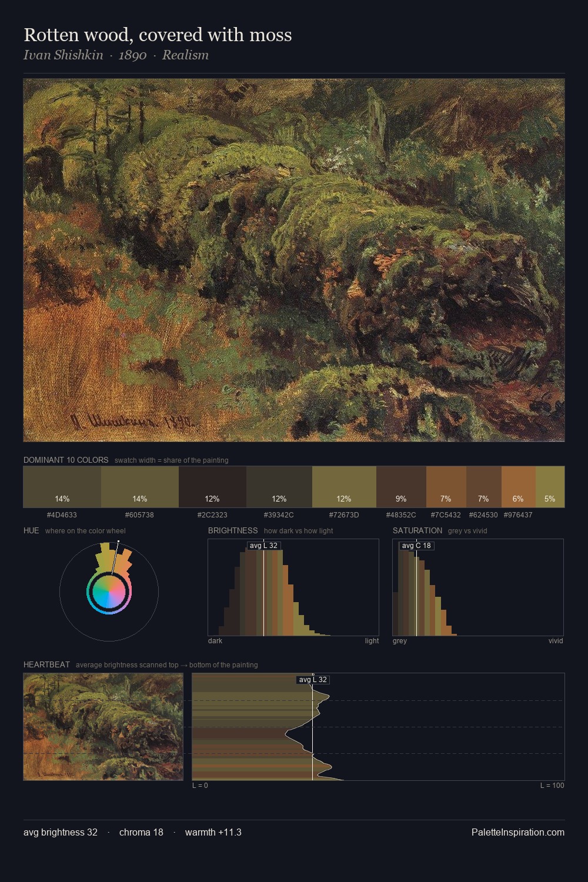Click the Realism style label
Image resolution: width=588 pixels, height=882 pixels.
pos(185,55)
